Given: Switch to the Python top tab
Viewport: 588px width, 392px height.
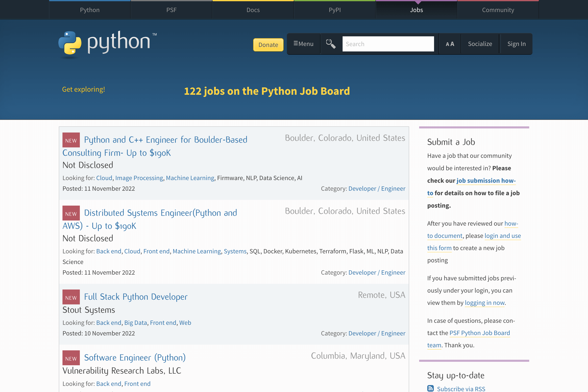Looking at the screenshot, I should pyautogui.click(x=90, y=10).
